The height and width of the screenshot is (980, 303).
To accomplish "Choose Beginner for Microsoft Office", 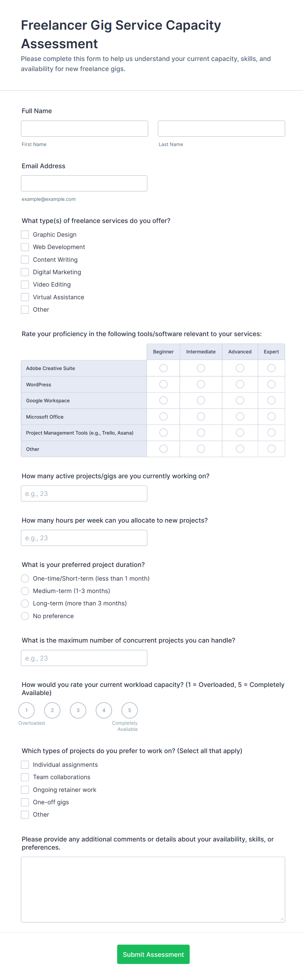I will coord(164,417).
